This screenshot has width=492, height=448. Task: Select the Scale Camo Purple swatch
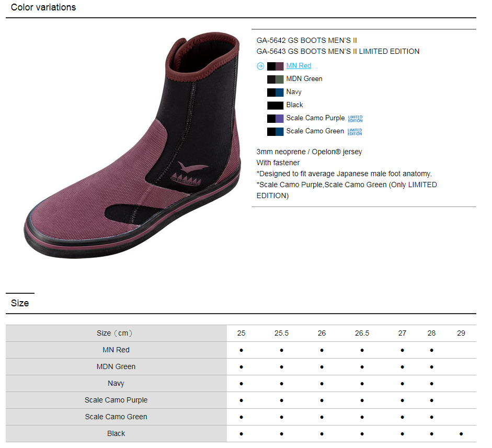point(275,119)
